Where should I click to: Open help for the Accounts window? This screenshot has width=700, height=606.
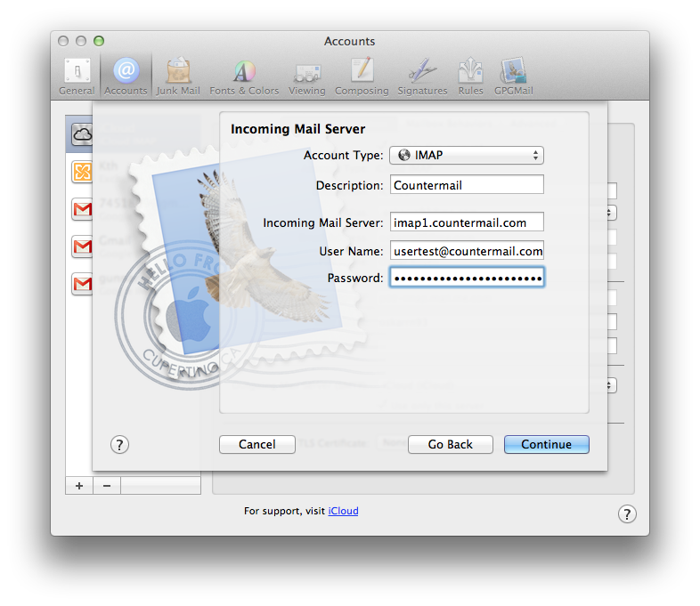627,513
